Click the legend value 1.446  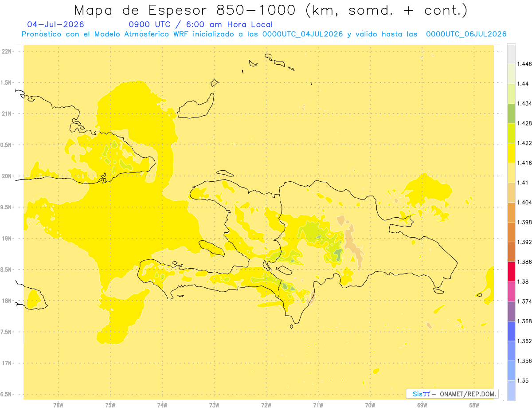pos(524,64)
